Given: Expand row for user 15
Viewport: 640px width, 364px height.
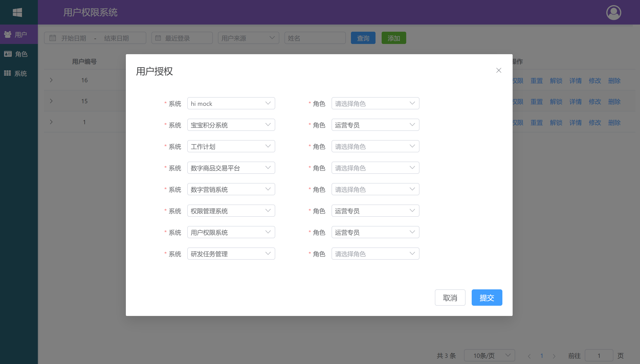Looking at the screenshot, I should coord(51,101).
